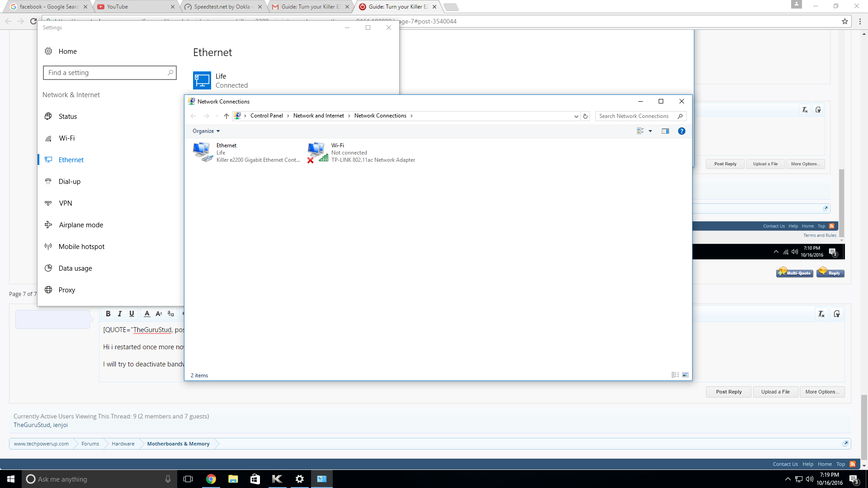868x488 pixels.
Task: Click Post Reply at bottom of page
Action: coord(729,392)
